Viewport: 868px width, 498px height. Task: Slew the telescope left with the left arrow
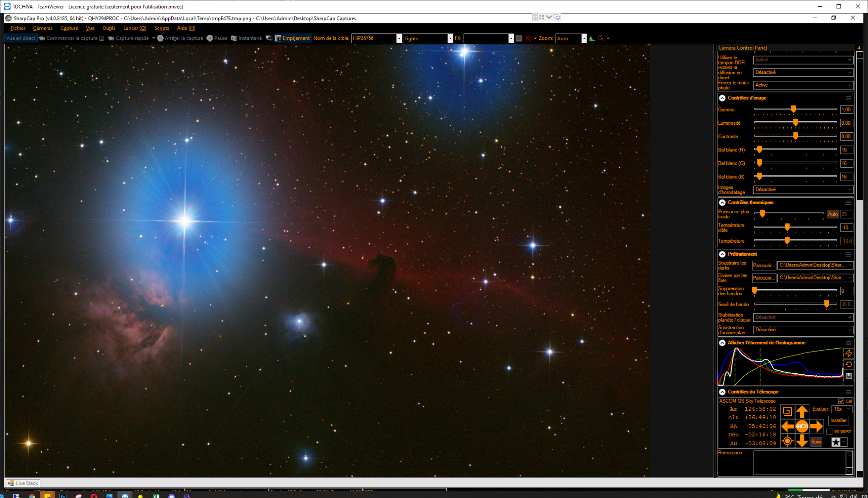click(x=787, y=426)
